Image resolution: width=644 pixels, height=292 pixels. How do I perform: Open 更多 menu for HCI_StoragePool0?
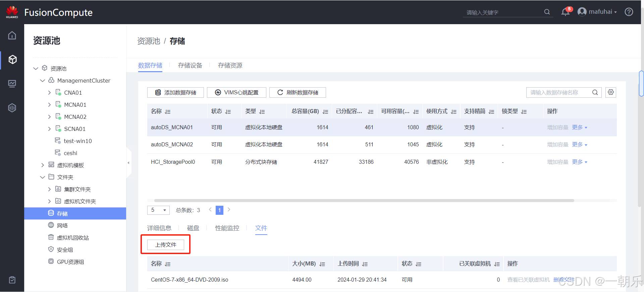[580, 162]
